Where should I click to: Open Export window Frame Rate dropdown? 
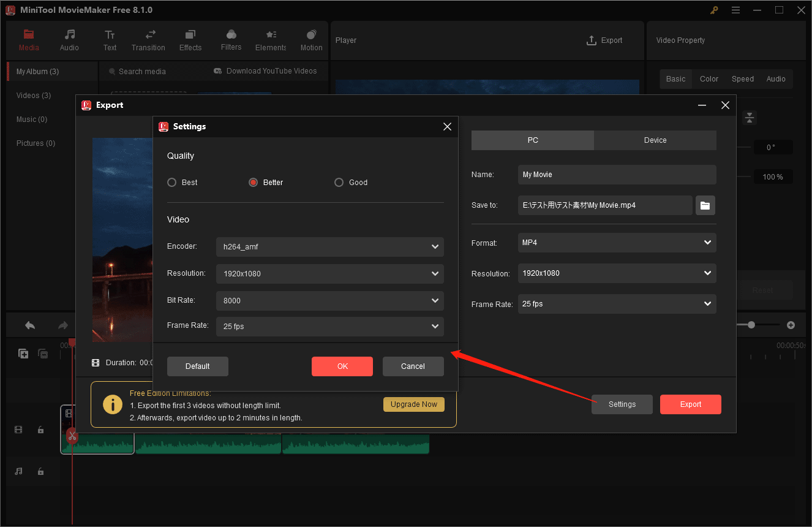[x=617, y=304]
